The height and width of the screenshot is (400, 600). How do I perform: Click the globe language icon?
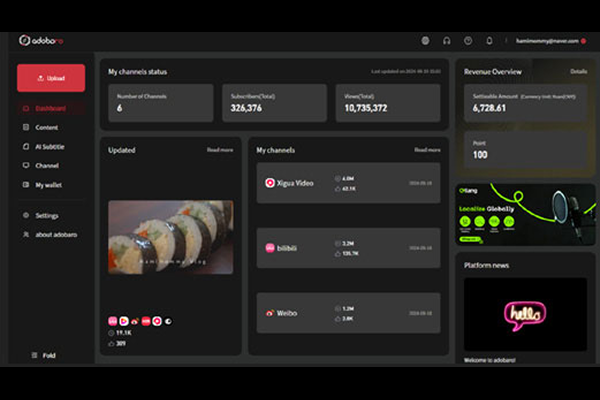coord(425,41)
